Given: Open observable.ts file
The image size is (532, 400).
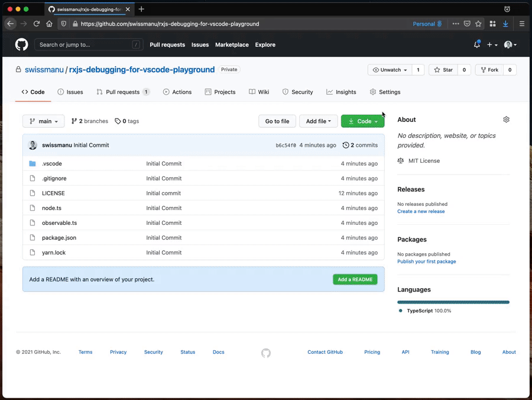Looking at the screenshot, I should 59,222.
